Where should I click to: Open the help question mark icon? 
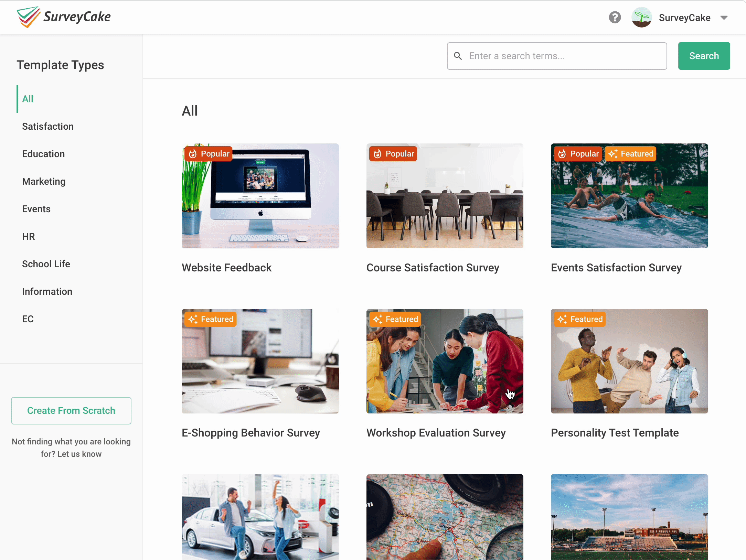615,17
